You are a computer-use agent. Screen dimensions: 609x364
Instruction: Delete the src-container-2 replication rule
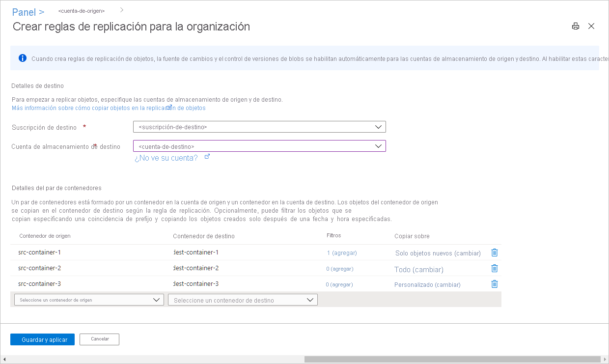click(x=494, y=268)
